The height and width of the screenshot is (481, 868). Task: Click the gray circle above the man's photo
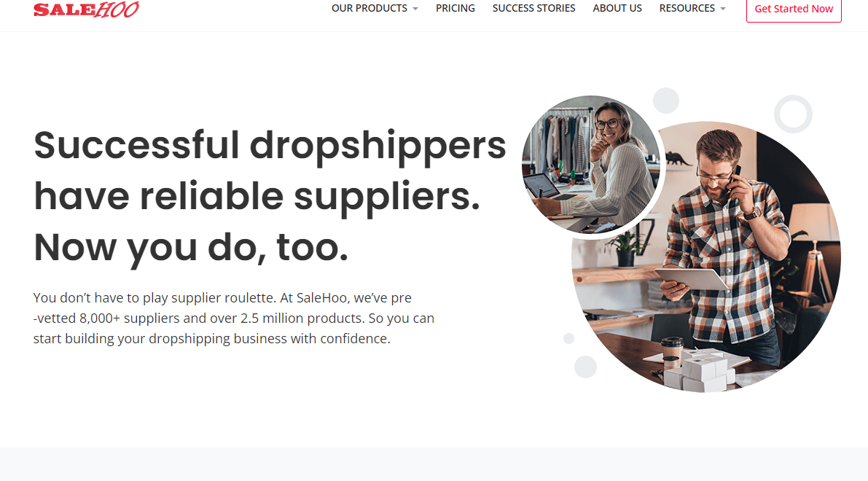point(666,100)
